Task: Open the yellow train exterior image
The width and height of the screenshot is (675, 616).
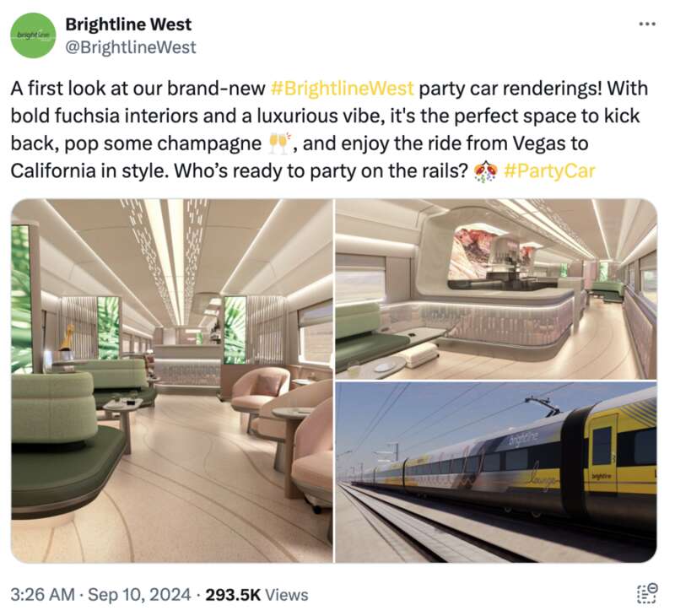Action: 496,473
